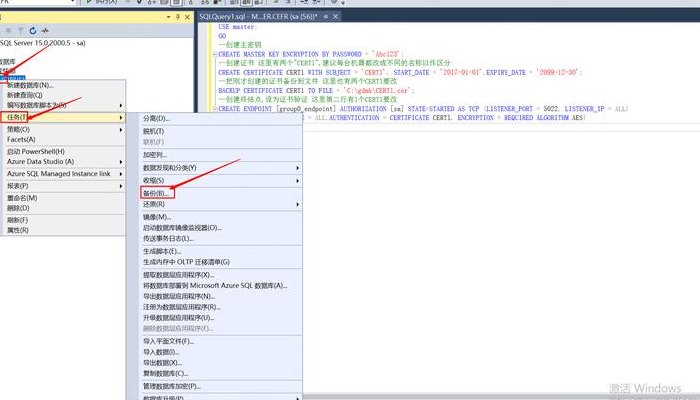
Task: Close the SQLQuery1.sql query tab
Action: 335,17
